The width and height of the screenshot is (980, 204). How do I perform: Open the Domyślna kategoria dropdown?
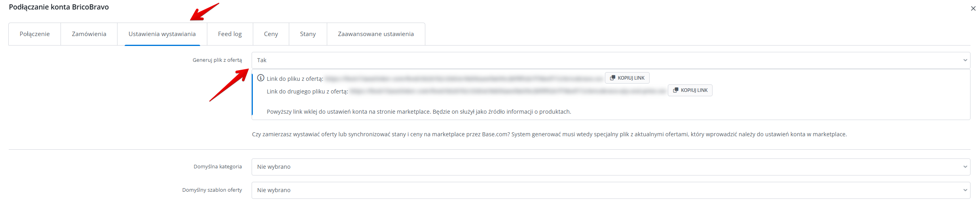pos(610,167)
